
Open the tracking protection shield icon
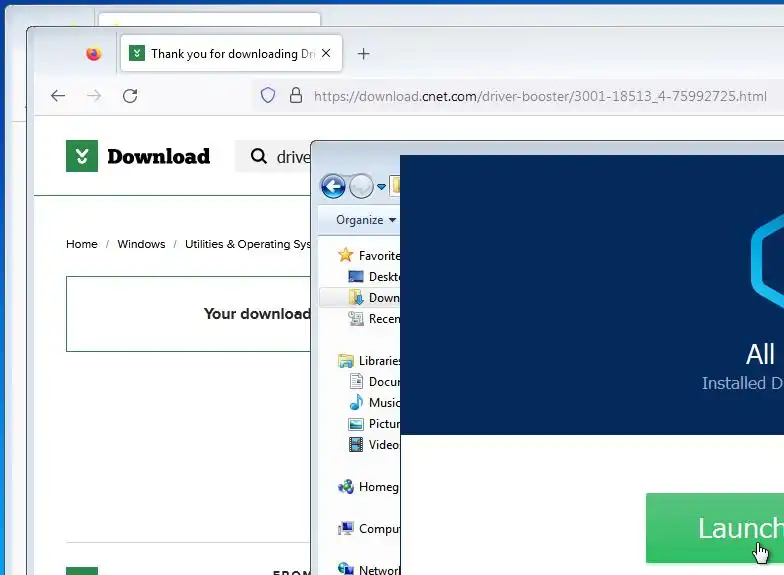tap(268, 95)
